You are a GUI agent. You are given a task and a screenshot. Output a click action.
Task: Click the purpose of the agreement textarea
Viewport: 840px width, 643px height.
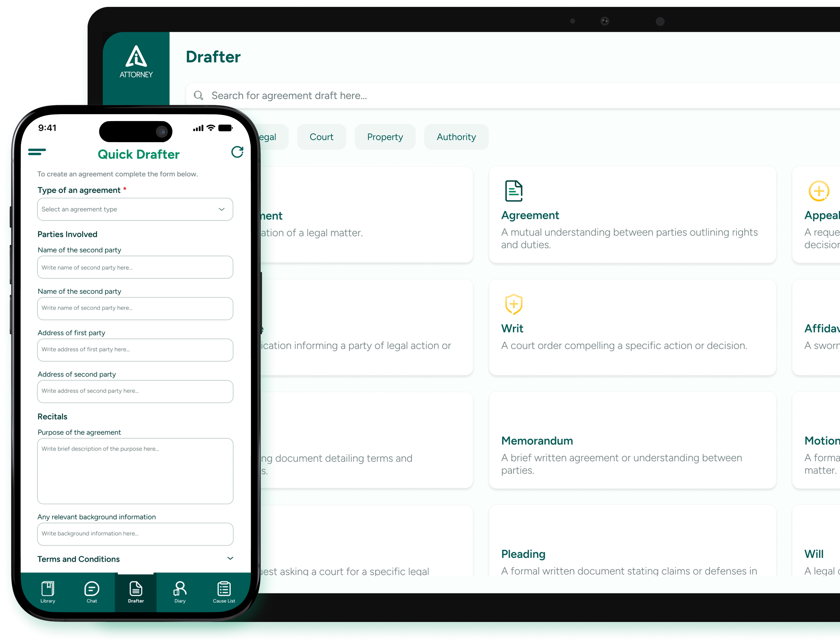[x=135, y=471]
